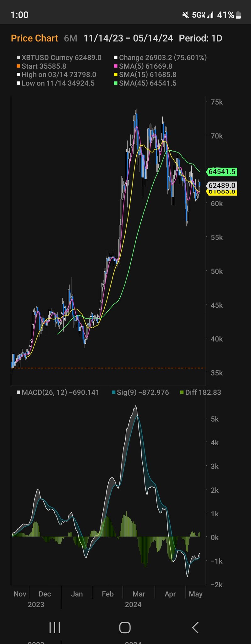The height and width of the screenshot is (644, 251).
Task: Open the recent apps navigation button
Action: 55,627
